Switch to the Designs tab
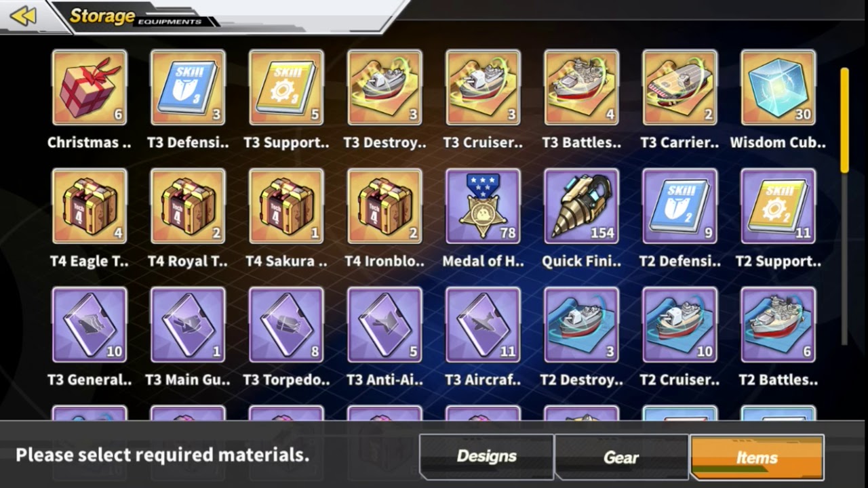 click(486, 457)
